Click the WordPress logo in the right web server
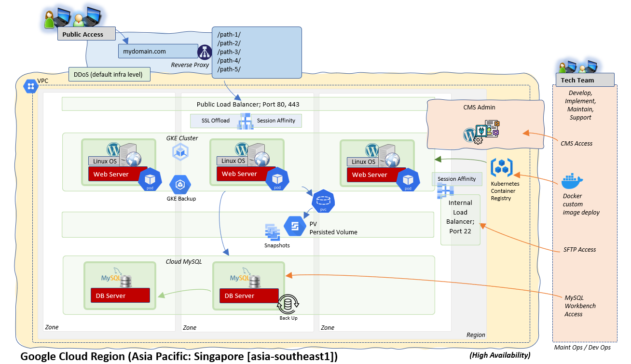631x364 pixels. click(373, 150)
